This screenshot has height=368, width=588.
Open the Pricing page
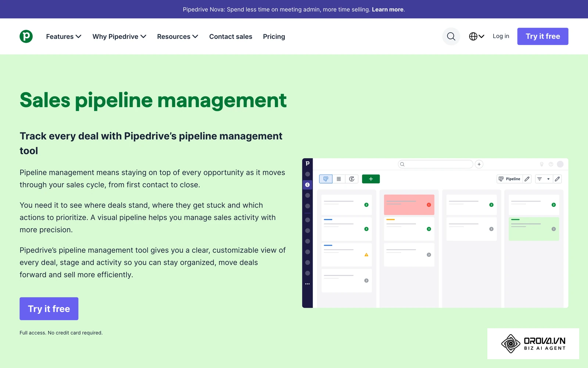274,36
